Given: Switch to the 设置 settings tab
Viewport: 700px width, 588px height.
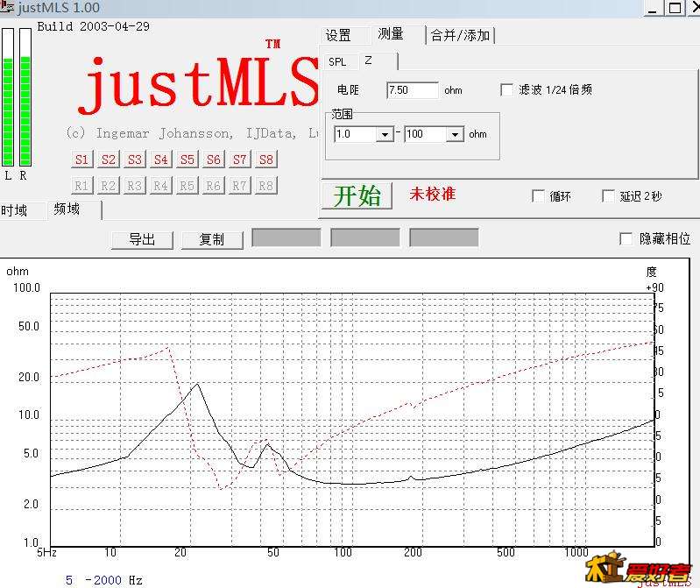Looking at the screenshot, I should (x=338, y=35).
